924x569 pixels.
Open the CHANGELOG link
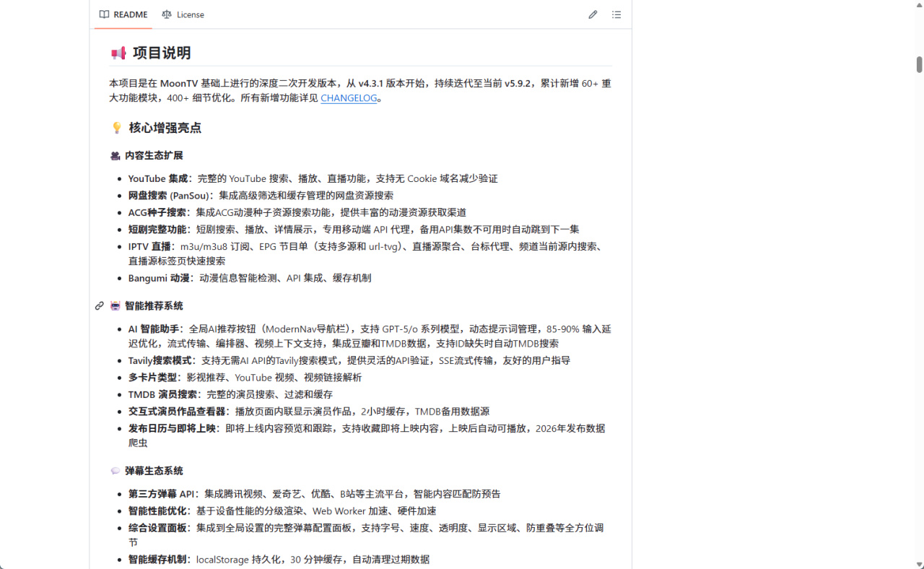click(349, 98)
